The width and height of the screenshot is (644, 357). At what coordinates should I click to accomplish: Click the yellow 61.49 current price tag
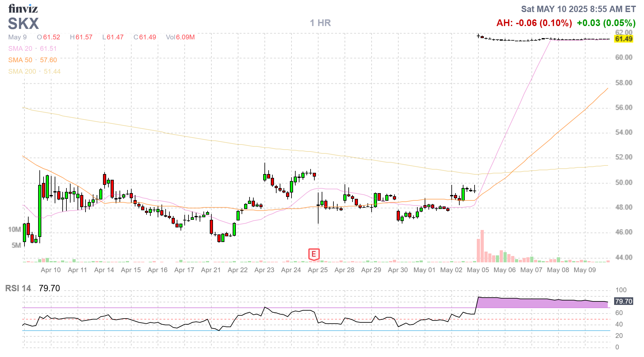[624, 39]
